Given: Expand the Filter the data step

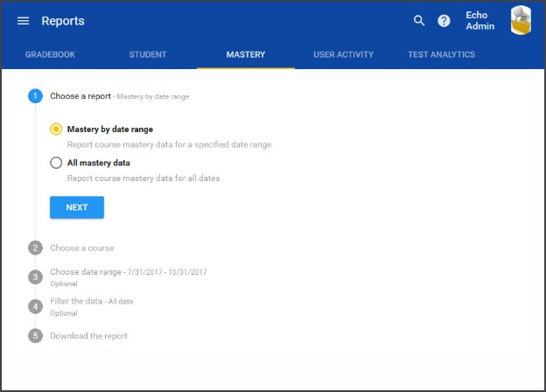Looking at the screenshot, I should [78, 301].
